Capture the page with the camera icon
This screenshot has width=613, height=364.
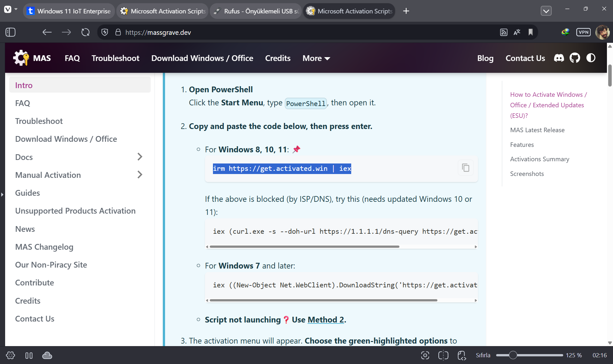425,355
